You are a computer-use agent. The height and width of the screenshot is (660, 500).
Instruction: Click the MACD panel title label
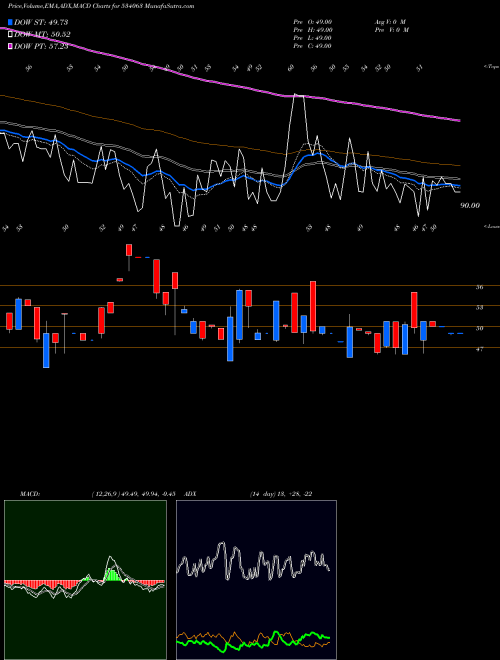pyautogui.click(x=29, y=494)
